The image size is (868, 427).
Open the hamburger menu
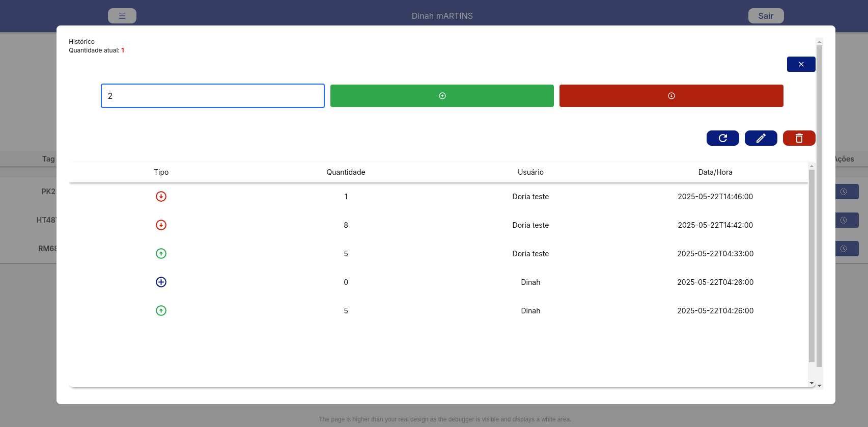[x=122, y=16]
